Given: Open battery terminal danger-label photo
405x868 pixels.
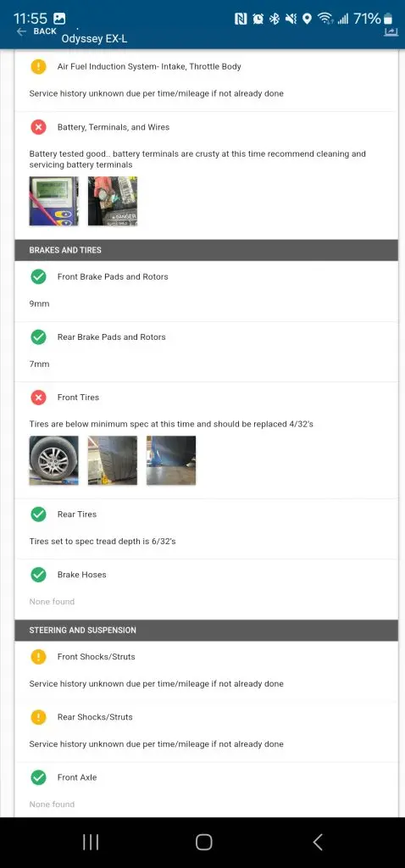Looking at the screenshot, I should pyautogui.click(x=113, y=201).
